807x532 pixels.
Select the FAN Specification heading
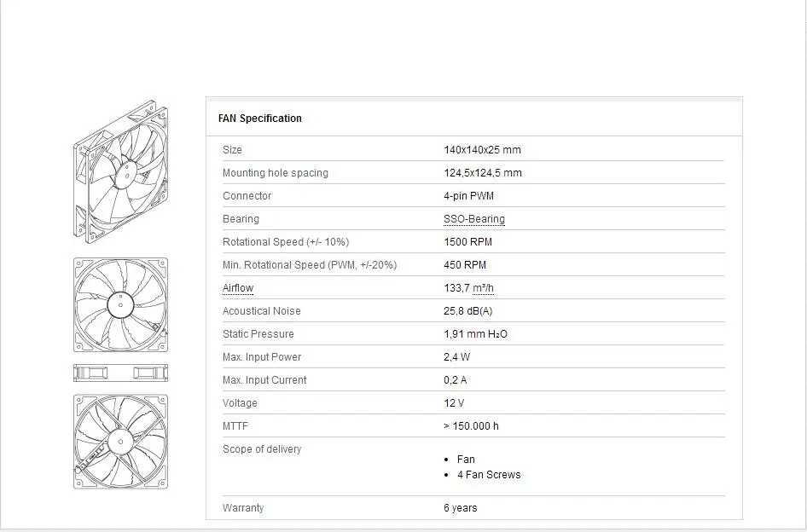(260, 119)
